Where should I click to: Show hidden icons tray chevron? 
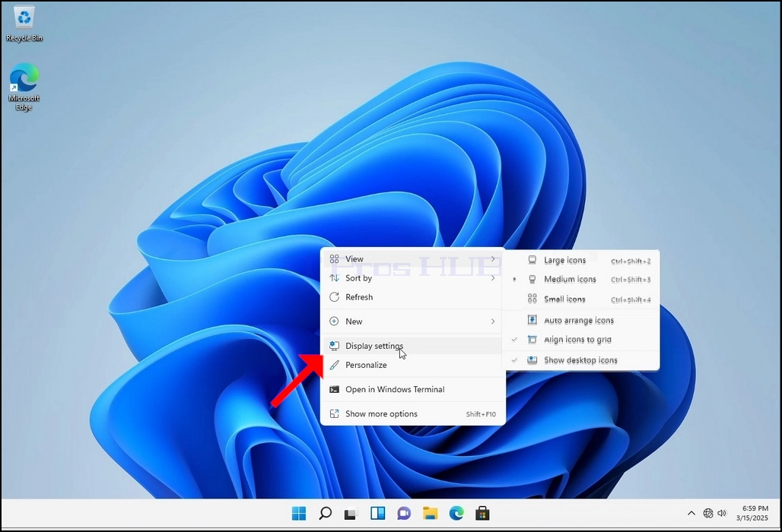pos(691,513)
